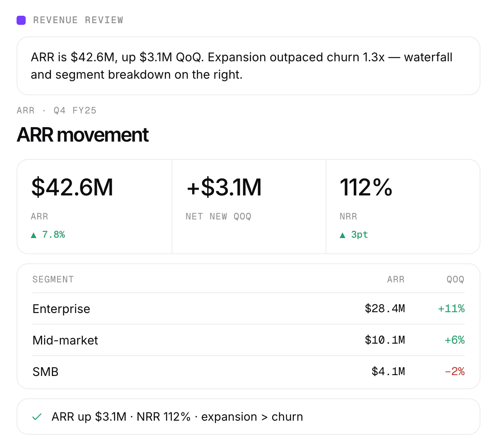
Task: Click the green up triangle beside 3pt
Action: pos(343,235)
